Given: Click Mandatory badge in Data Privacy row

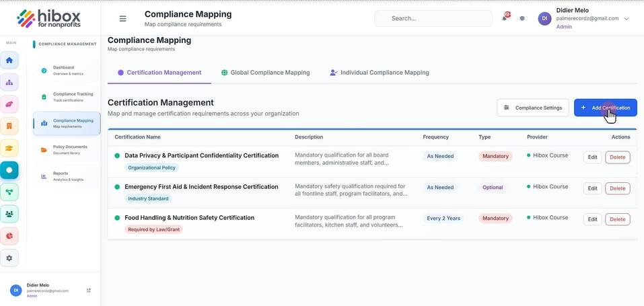Looking at the screenshot, I should pyautogui.click(x=495, y=156).
